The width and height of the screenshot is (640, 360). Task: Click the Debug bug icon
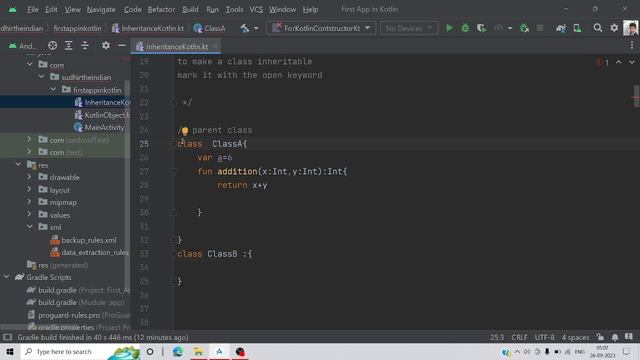click(x=465, y=28)
